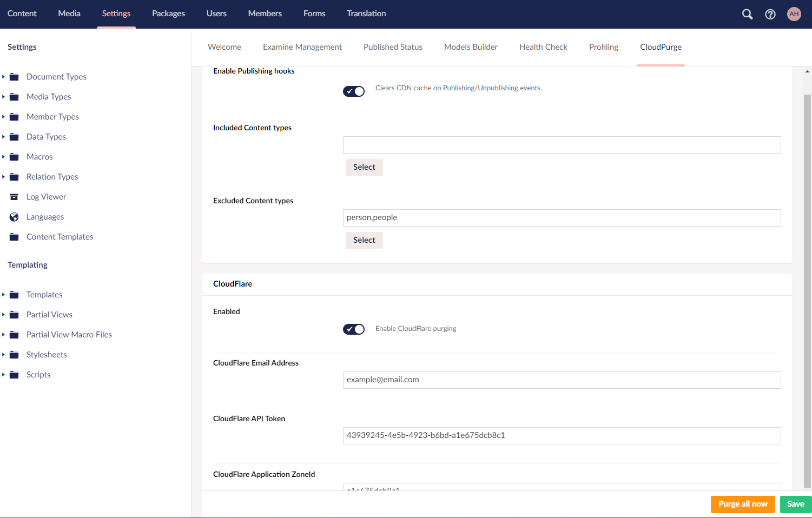The width and height of the screenshot is (812, 518).
Task: Switch to the Models Builder tab
Action: tap(471, 47)
